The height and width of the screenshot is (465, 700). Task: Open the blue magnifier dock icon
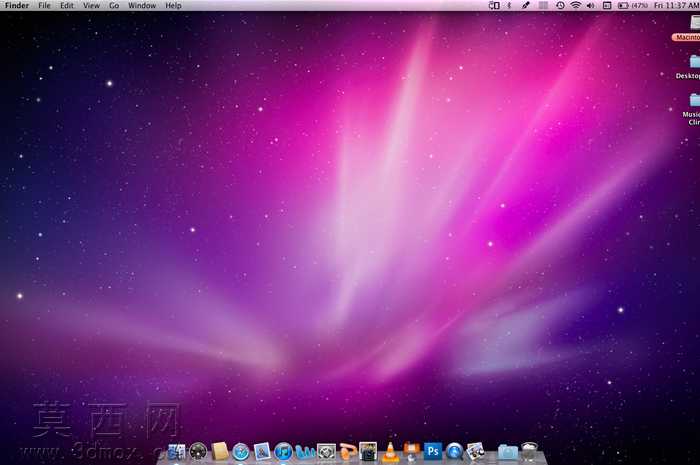coord(454,452)
